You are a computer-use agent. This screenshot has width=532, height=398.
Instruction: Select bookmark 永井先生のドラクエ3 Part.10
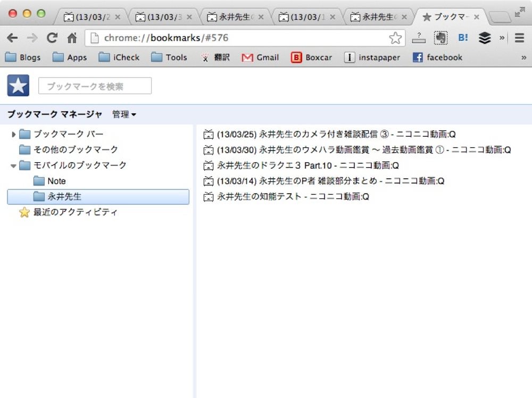301,165
